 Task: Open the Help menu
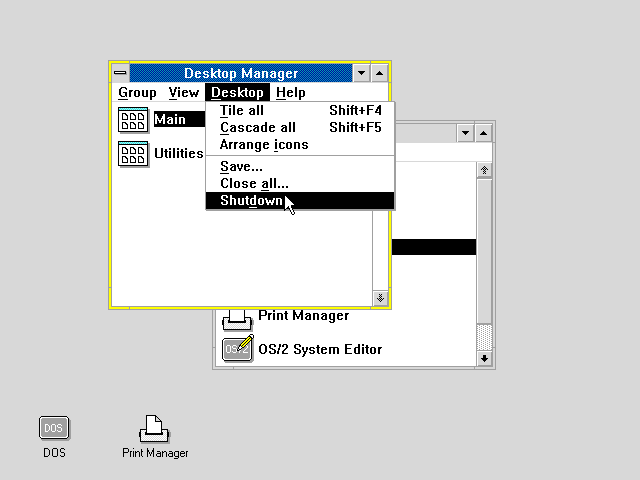point(291,93)
